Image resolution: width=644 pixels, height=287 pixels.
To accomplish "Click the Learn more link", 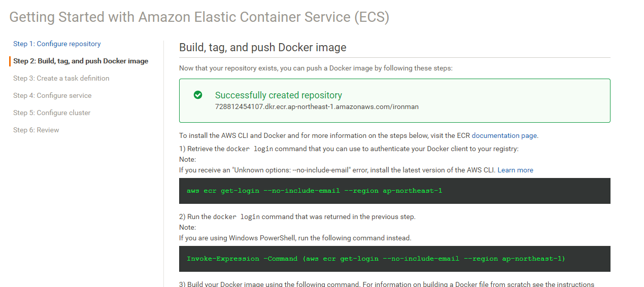I will pos(515,170).
